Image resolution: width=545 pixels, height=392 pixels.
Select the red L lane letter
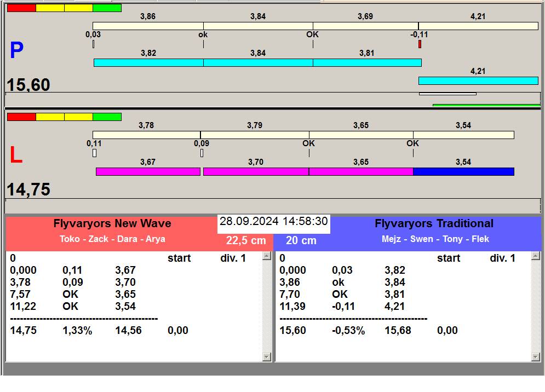click(x=16, y=155)
